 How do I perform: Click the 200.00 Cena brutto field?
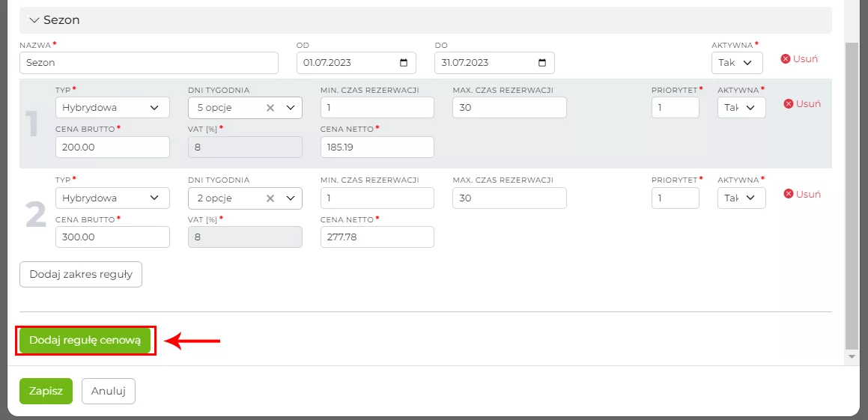coord(112,147)
